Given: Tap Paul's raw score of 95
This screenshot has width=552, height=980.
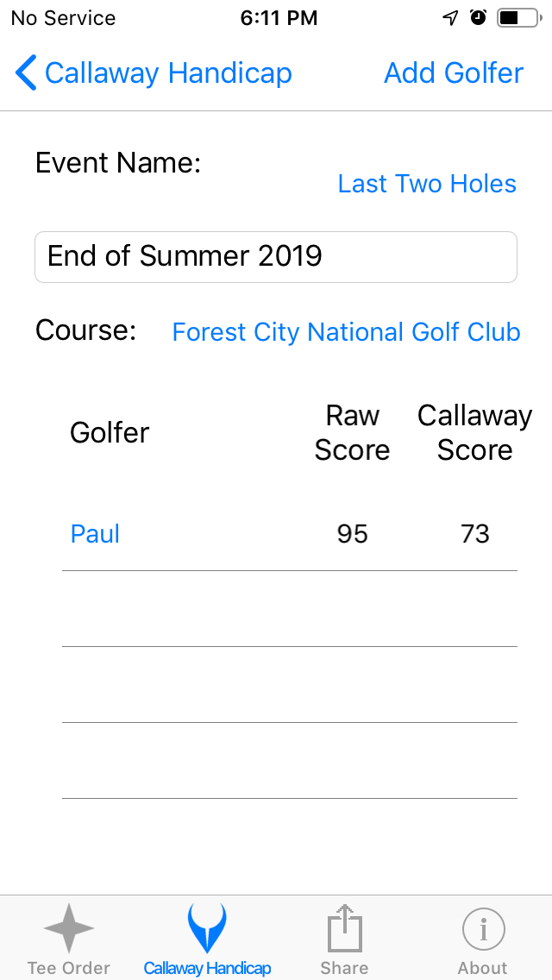Looking at the screenshot, I should click(x=351, y=533).
